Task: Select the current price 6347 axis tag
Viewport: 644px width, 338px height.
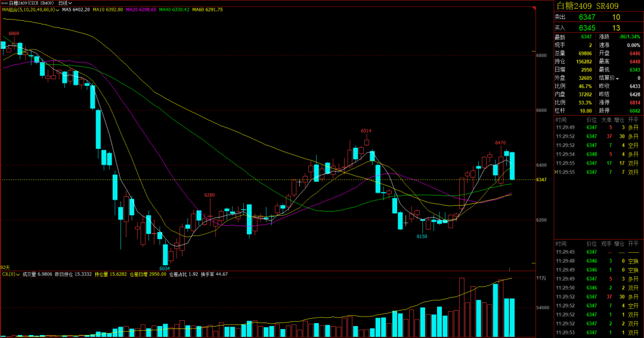Action: point(541,179)
